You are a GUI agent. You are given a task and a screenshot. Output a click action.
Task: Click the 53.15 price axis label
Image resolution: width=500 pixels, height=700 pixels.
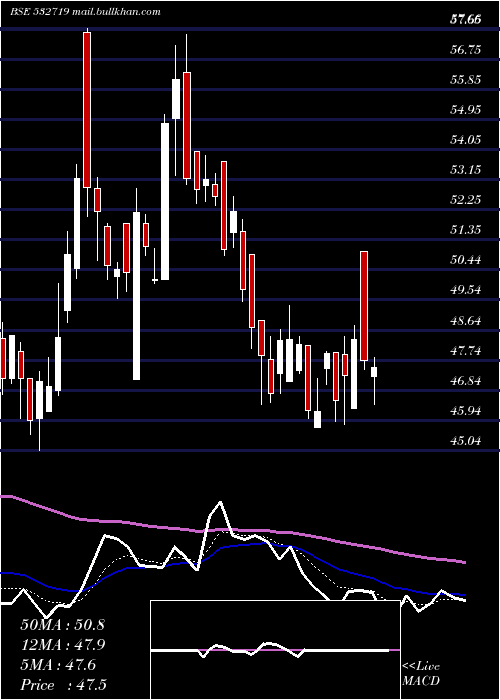[466, 170]
